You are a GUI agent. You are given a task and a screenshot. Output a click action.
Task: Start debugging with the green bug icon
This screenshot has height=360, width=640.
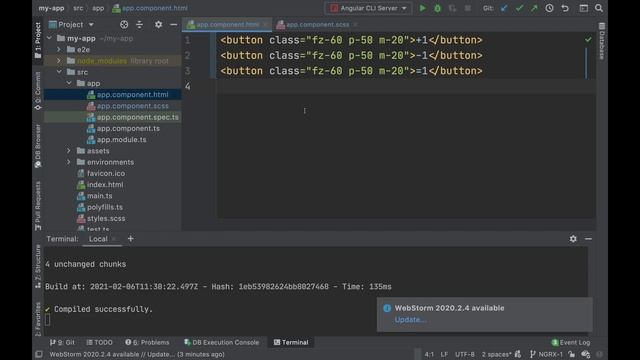438,8
